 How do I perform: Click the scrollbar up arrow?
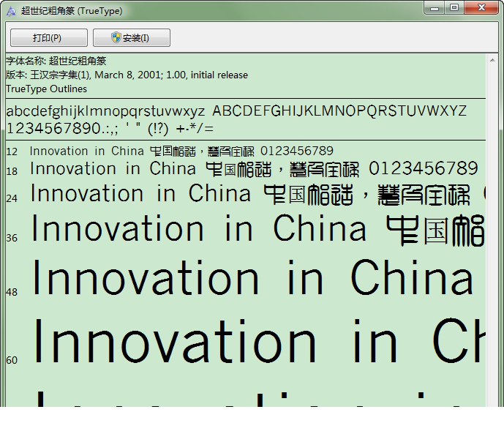tap(492, 60)
